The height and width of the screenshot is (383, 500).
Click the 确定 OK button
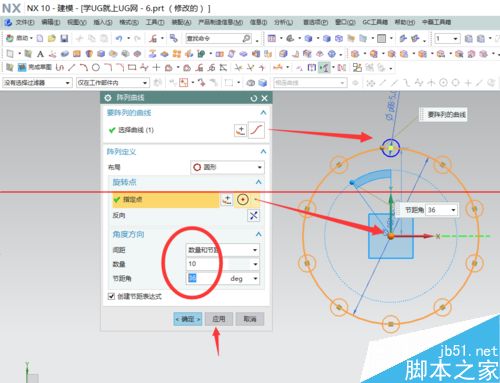tap(188, 319)
